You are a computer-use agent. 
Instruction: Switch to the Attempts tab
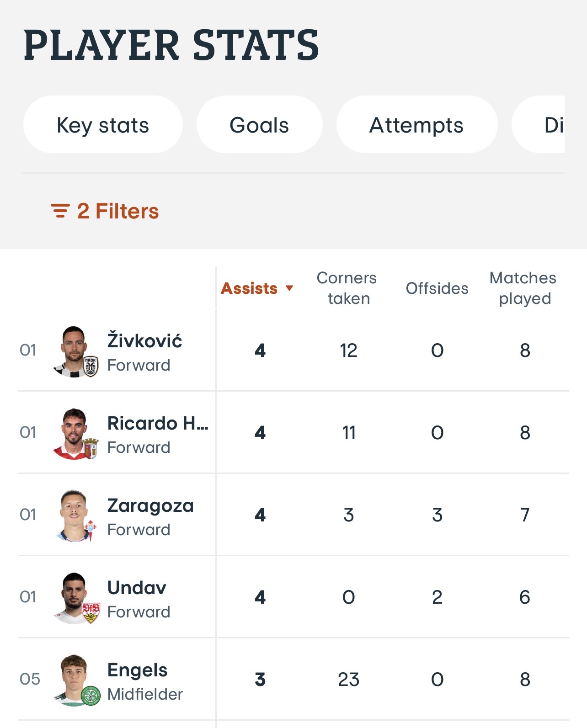pyautogui.click(x=416, y=124)
